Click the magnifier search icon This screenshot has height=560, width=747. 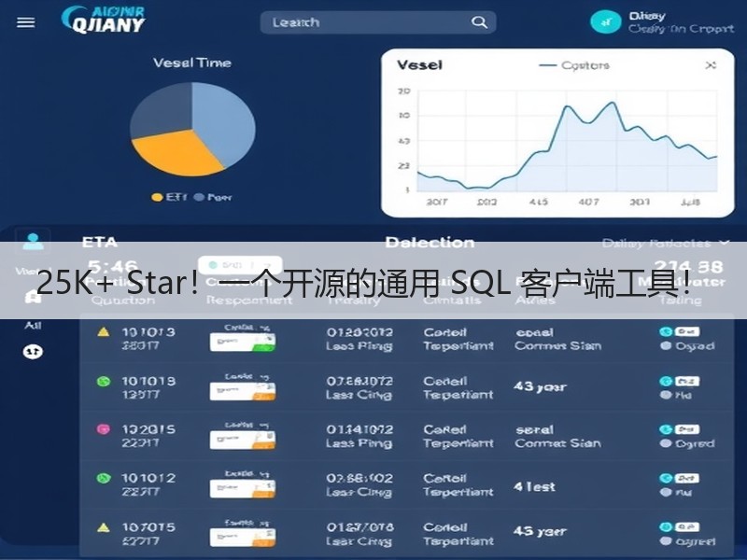[x=479, y=22]
